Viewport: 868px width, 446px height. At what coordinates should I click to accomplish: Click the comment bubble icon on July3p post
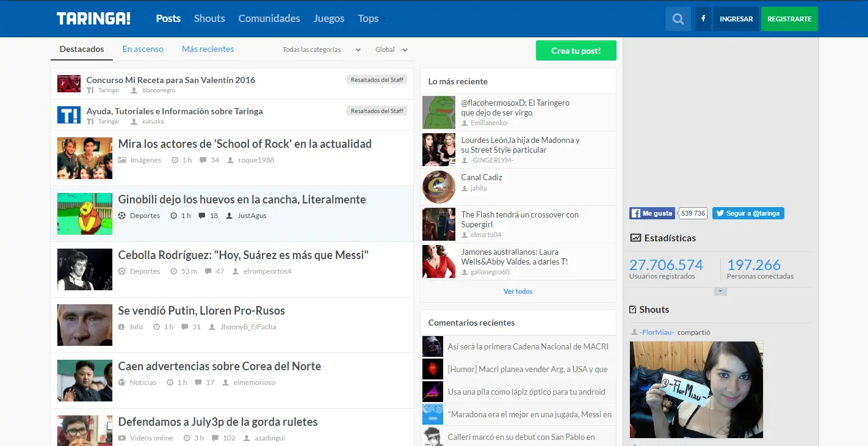point(215,438)
